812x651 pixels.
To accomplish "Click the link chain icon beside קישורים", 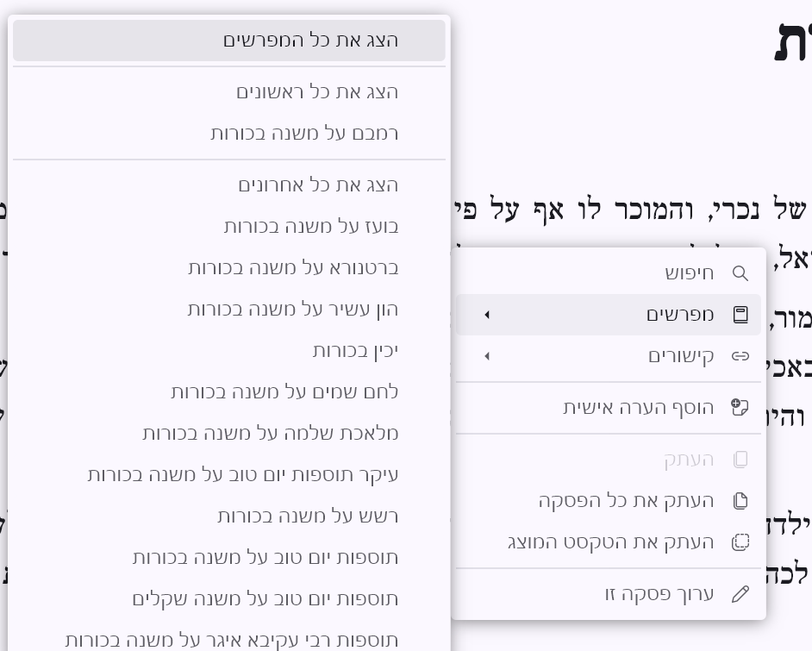I will click(x=740, y=356).
